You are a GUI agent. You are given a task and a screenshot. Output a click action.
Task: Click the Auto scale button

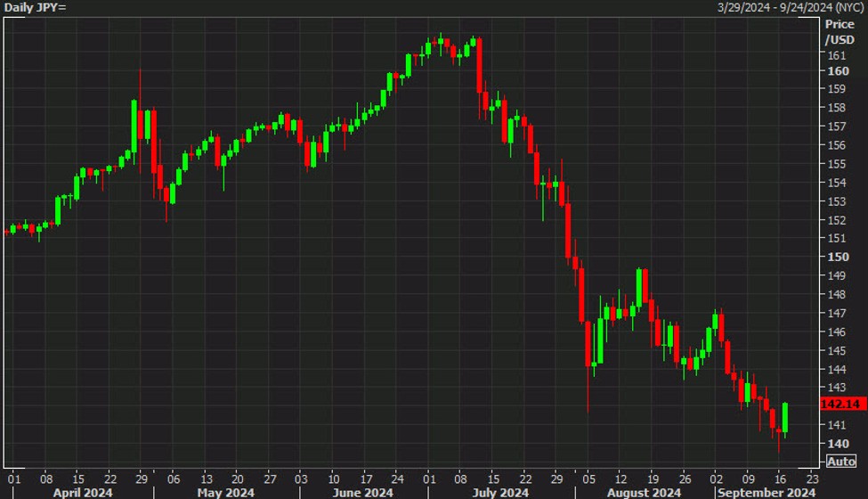[841, 461]
